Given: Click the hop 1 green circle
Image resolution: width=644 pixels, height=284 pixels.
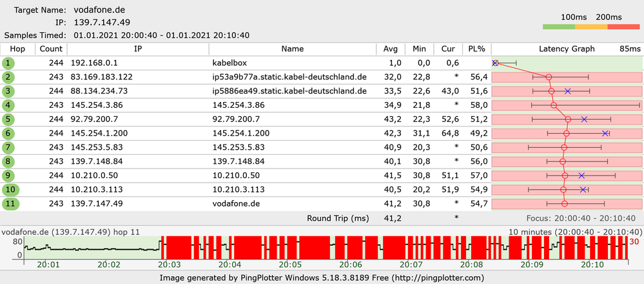Looking at the screenshot, I should (x=8, y=63).
